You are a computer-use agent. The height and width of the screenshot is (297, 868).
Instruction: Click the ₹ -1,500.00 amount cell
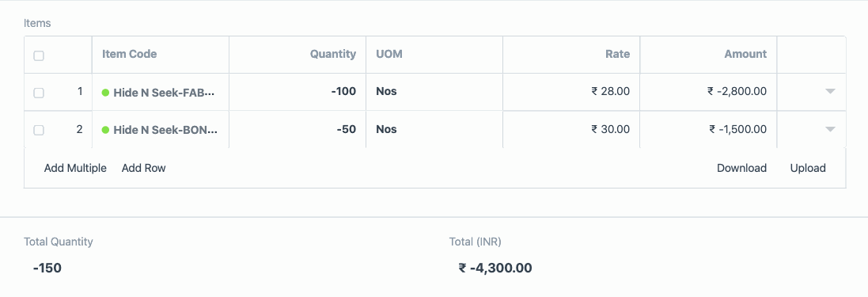709,130
